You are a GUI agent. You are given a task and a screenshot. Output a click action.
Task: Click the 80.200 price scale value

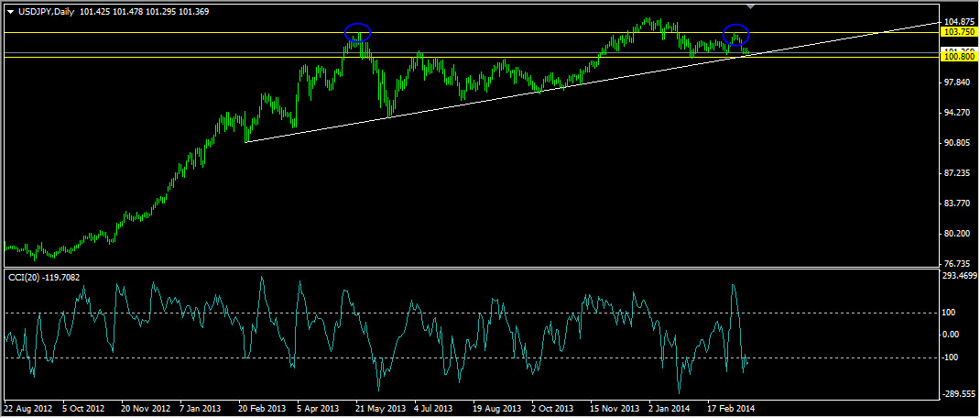pyautogui.click(x=959, y=233)
